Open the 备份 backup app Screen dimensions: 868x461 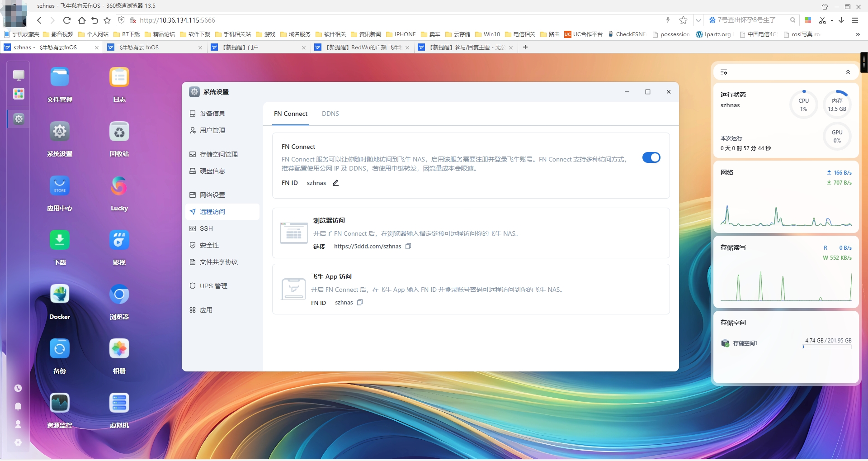60,349
